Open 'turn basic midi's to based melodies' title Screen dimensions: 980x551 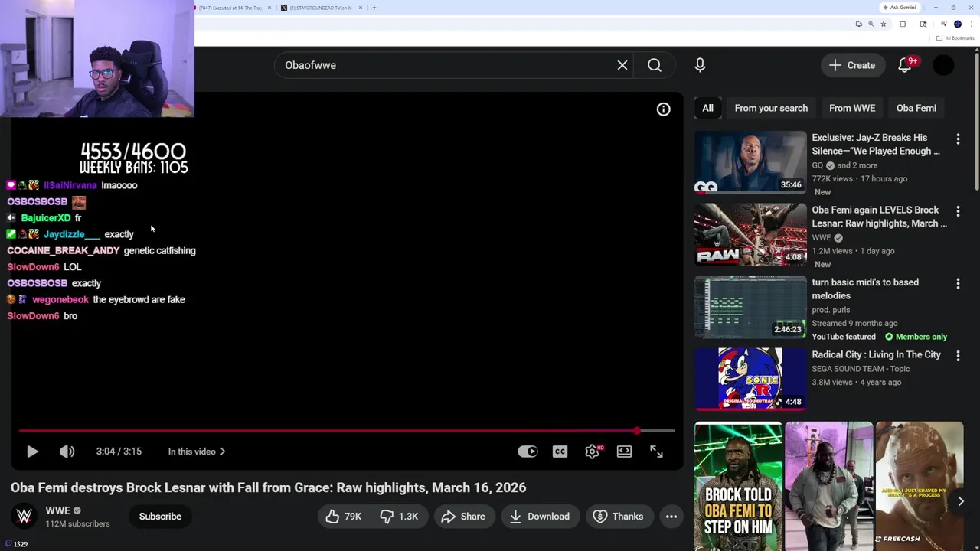coord(865,289)
